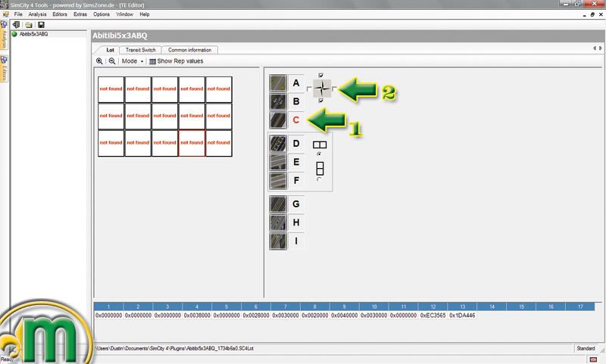Click the stacked tiles layout icon
606x364 pixels.
[x=320, y=168]
